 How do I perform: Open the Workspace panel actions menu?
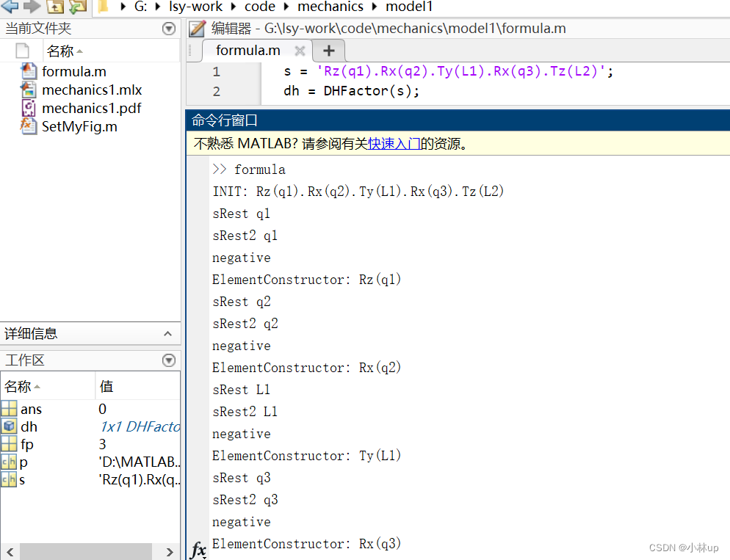tap(168, 360)
